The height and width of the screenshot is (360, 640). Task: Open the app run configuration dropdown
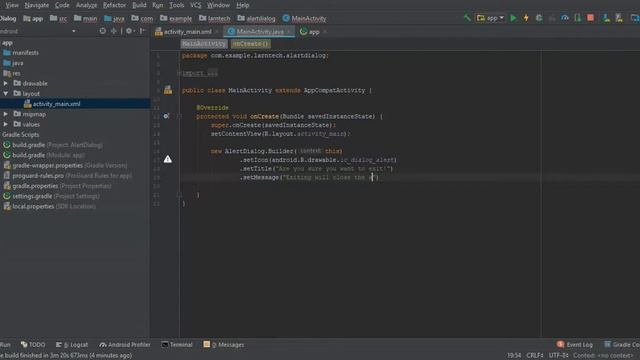(x=491, y=18)
